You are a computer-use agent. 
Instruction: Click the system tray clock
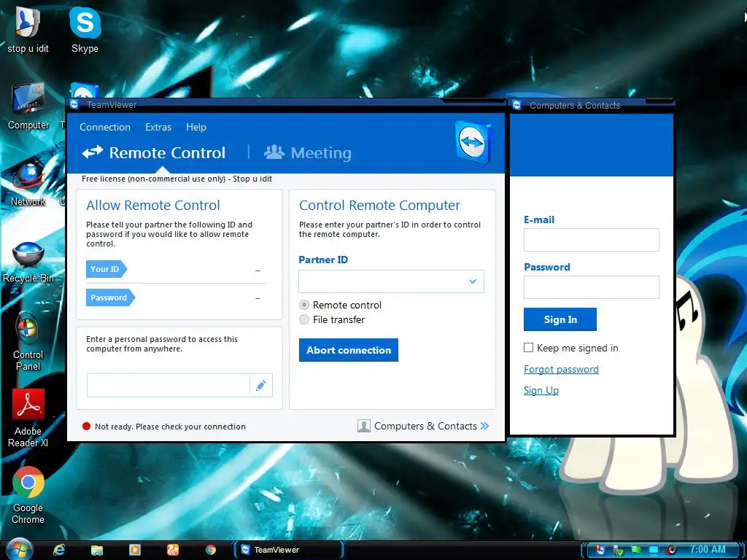tap(708, 549)
